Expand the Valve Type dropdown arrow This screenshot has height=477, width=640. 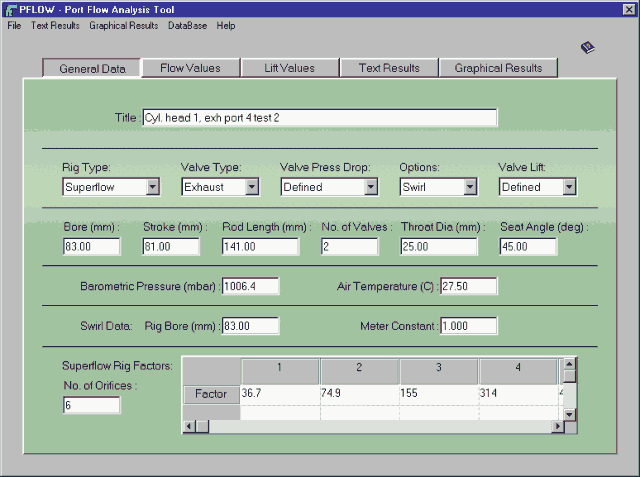point(252,187)
